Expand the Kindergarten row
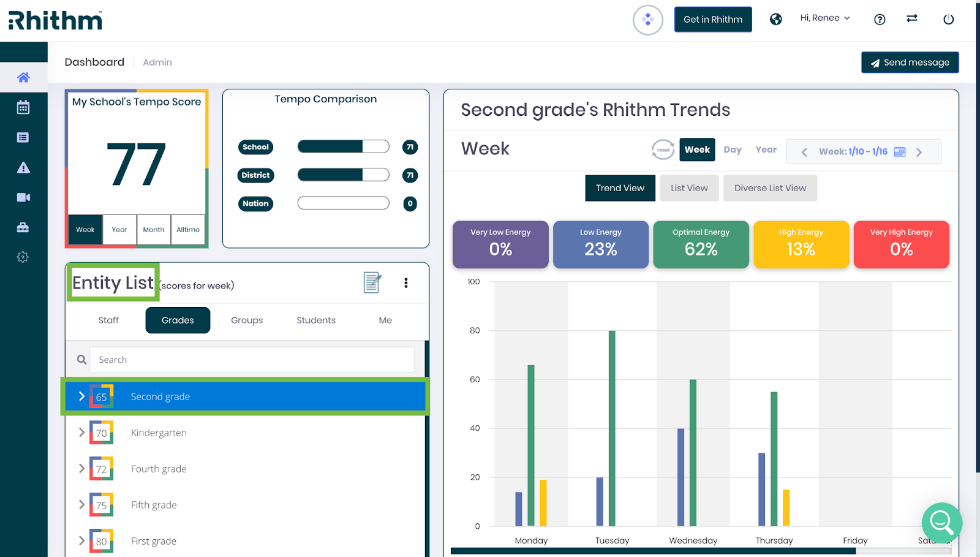Viewport: 980px width, 557px height. [x=81, y=433]
